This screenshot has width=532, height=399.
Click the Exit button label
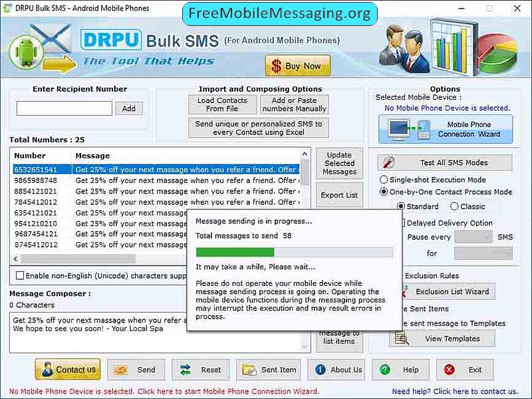[x=475, y=370]
